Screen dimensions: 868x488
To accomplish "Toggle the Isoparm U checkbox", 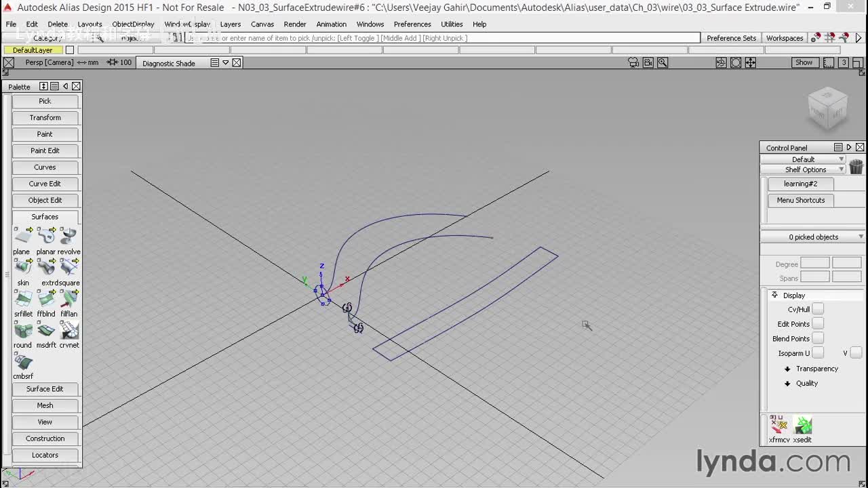I will coord(818,353).
